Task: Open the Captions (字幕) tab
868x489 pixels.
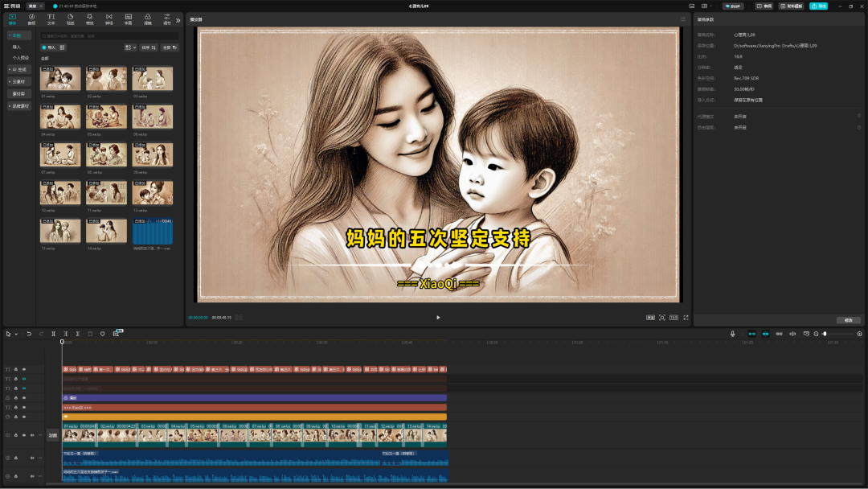Action: tap(129, 19)
